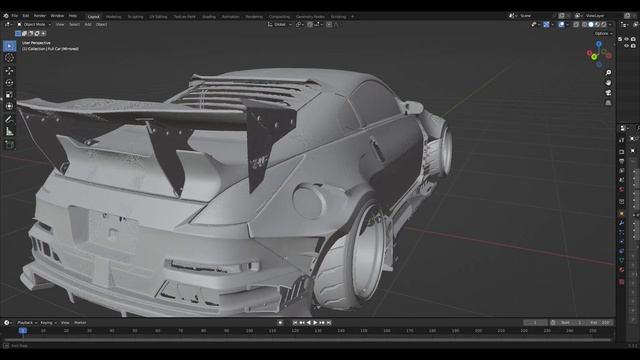
Task: Select the Add Cube tool
Action: [9, 144]
